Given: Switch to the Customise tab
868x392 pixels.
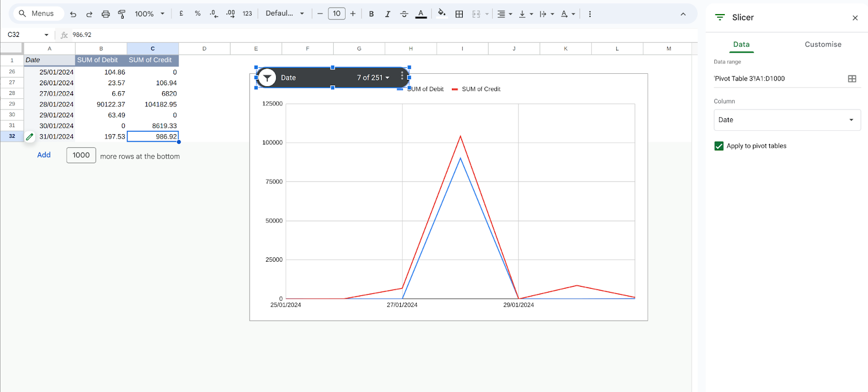Looking at the screenshot, I should tap(823, 45).
